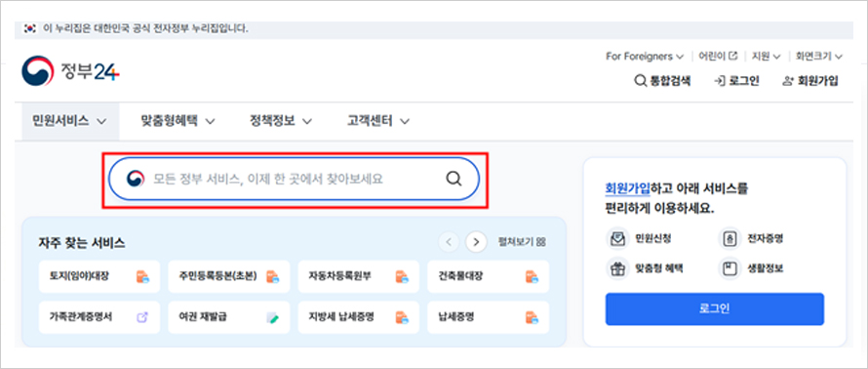This screenshot has height=369, width=868.
Task: Click the 정부24 logo
Action: (x=71, y=71)
